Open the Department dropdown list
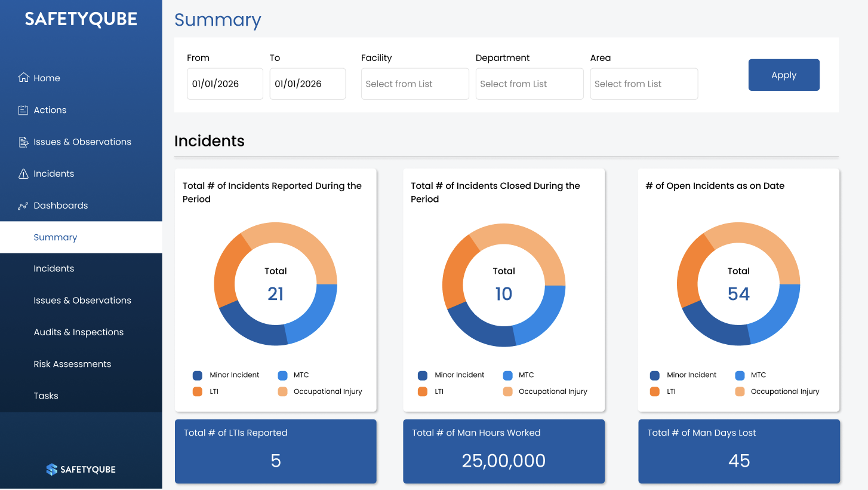This screenshot has width=868, height=490. [530, 84]
